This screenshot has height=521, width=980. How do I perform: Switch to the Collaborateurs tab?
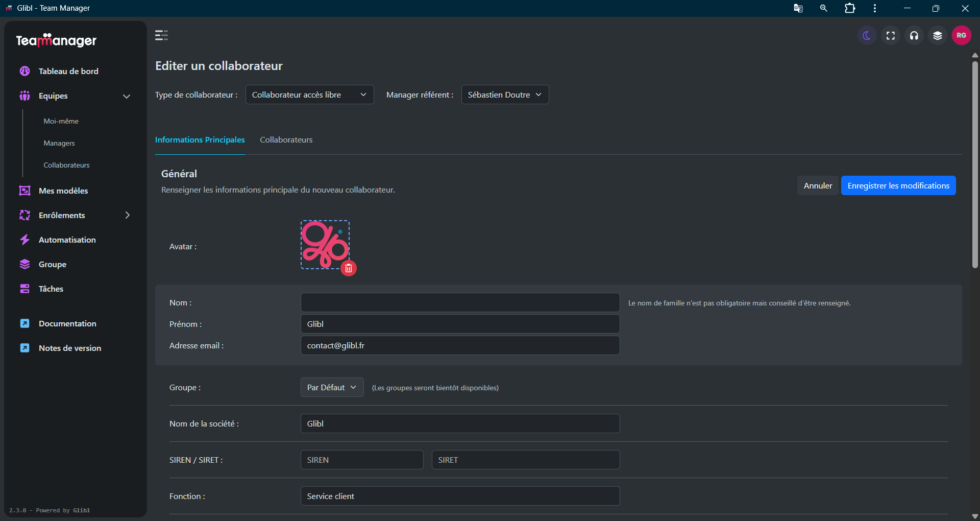click(x=286, y=139)
